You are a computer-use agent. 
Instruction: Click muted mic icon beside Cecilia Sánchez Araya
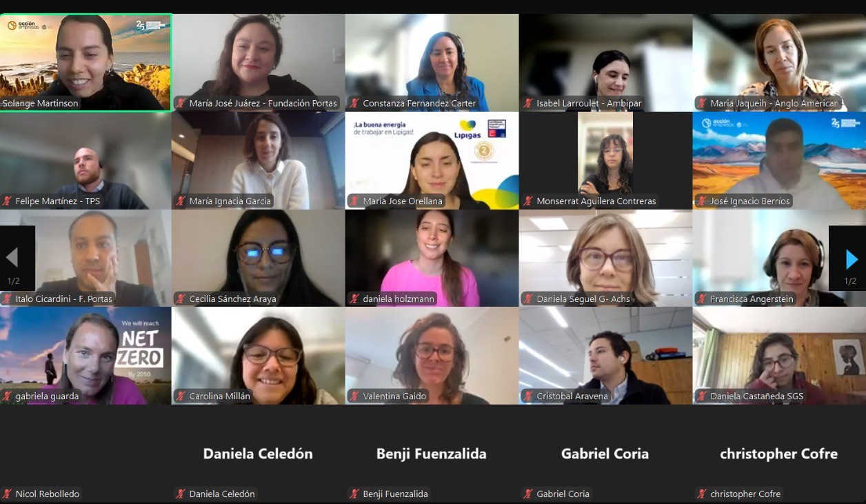(x=181, y=299)
